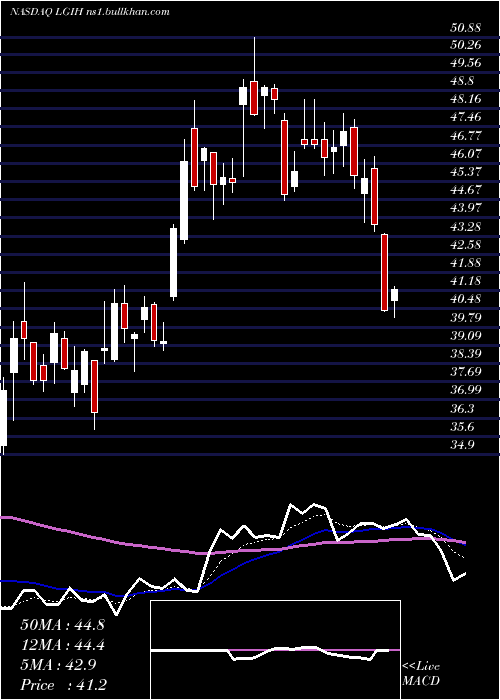
Task: Click the 48.8 price axis label
Action: (x=462, y=81)
